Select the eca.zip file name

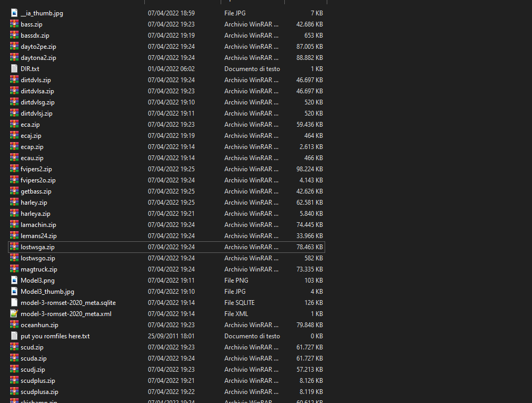[30, 125]
